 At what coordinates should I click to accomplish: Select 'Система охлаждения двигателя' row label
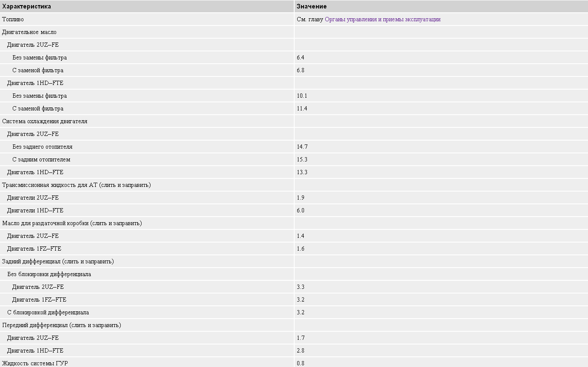pyautogui.click(x=45, y=121)
